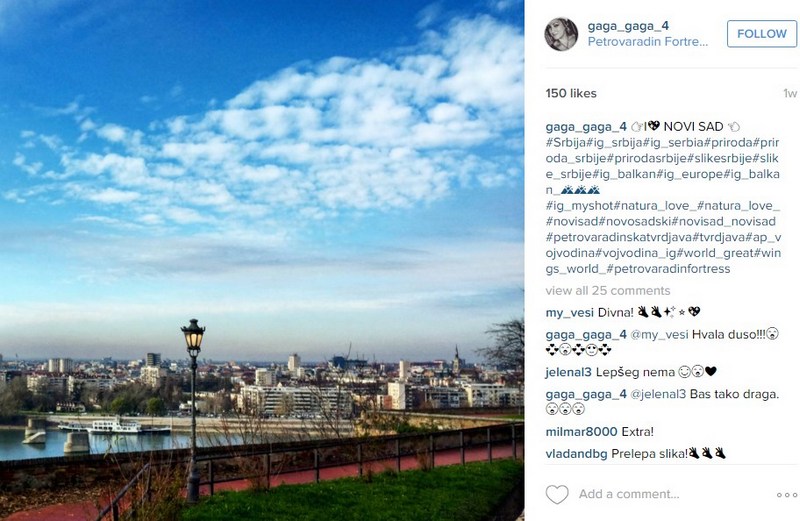This screenshot has height=521, width=800.
Task: Show who liked via 150 likes
Action: [x=571, y=93]
